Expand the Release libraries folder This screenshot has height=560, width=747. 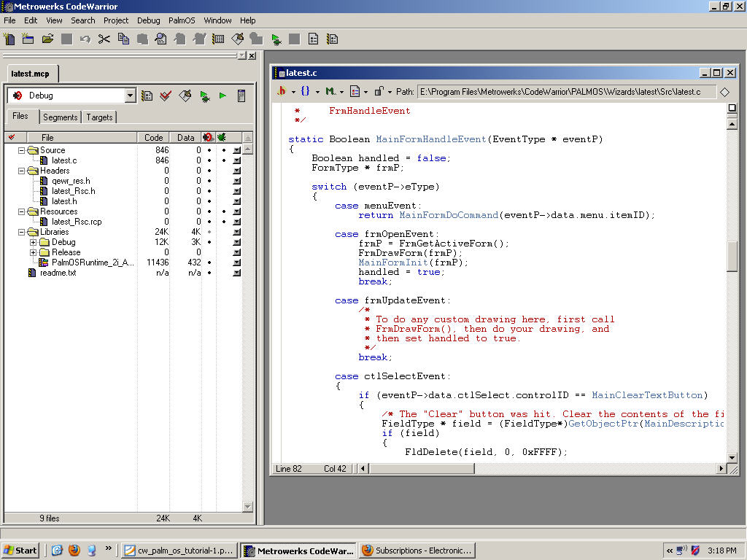[x=33, y=252]
